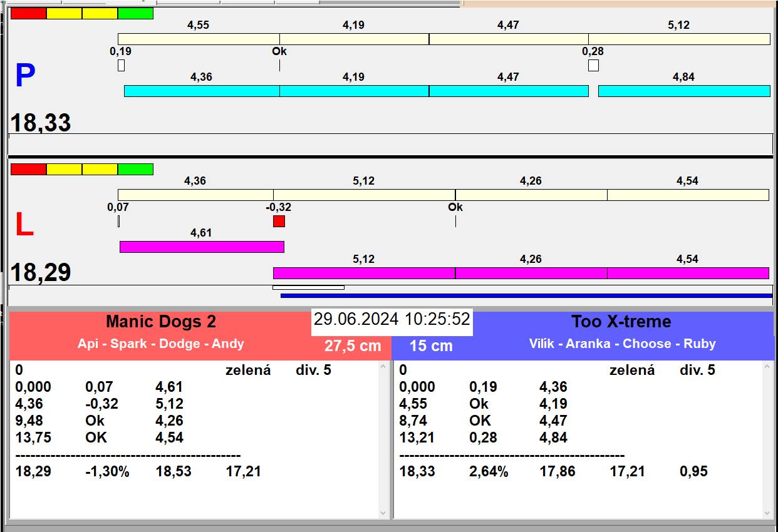Click the date and time stamp 29.06.2024
The image size is (778, 532).
pyautogui.click(x=392, y=319)
